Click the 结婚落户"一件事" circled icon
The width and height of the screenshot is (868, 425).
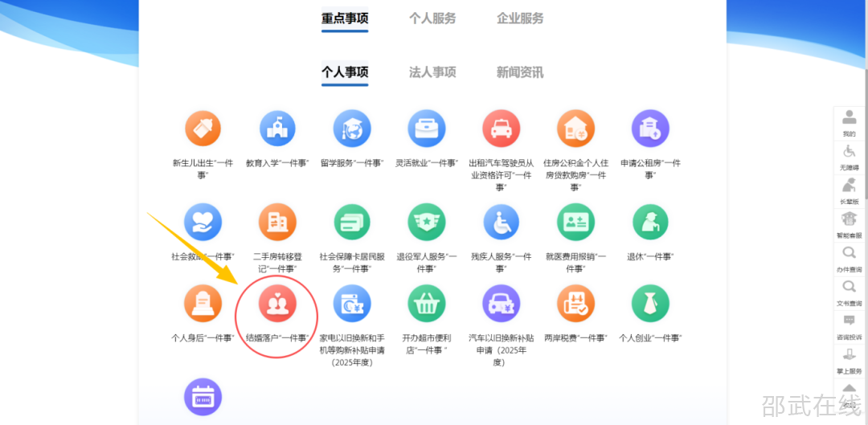[x=277, y=303]
